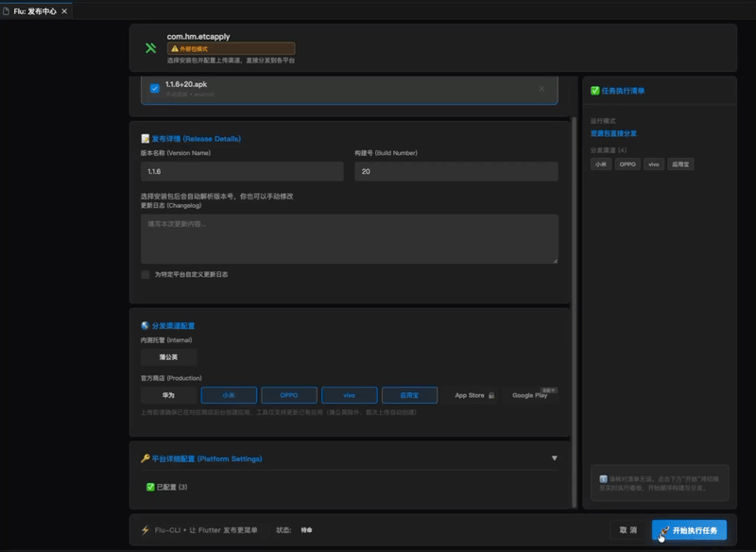Click the file icon on Flu: 发布中心 tab
The height and width of the screenshot is (552, 756).
(x=6, y=11)
